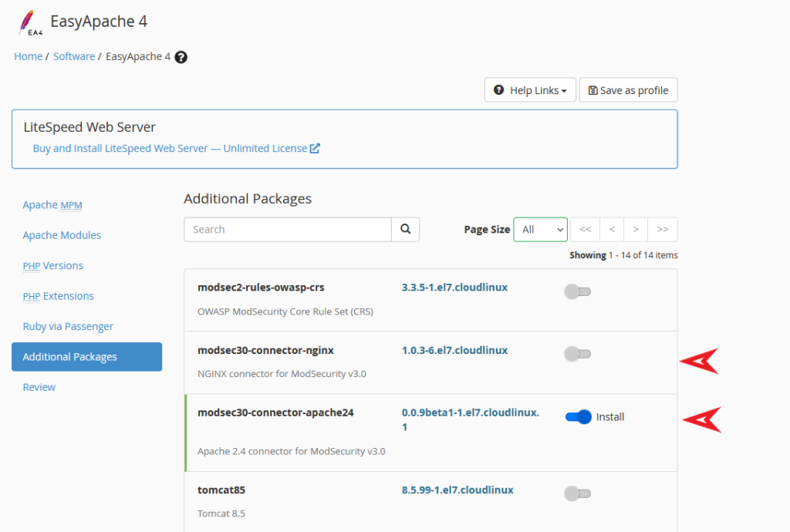Screen dimensions: 790x532
Task: Click external link icon beside Unlimited License
Action: 315,148
